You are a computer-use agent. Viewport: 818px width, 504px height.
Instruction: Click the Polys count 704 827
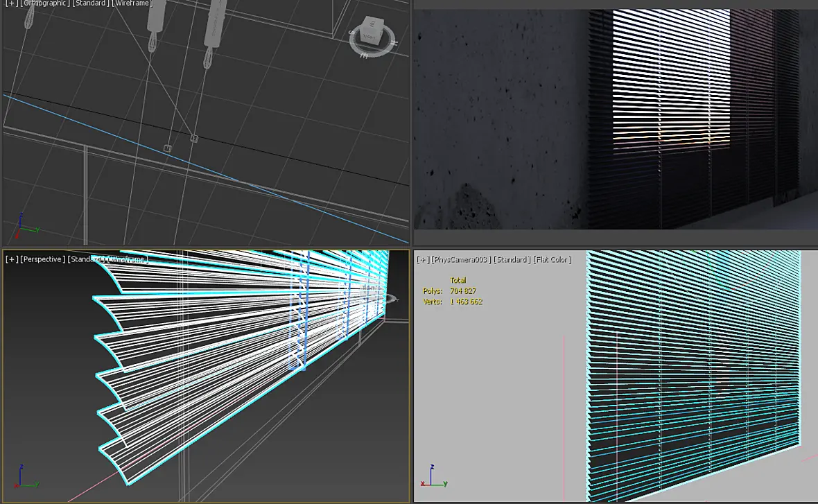tap(463, 291)
